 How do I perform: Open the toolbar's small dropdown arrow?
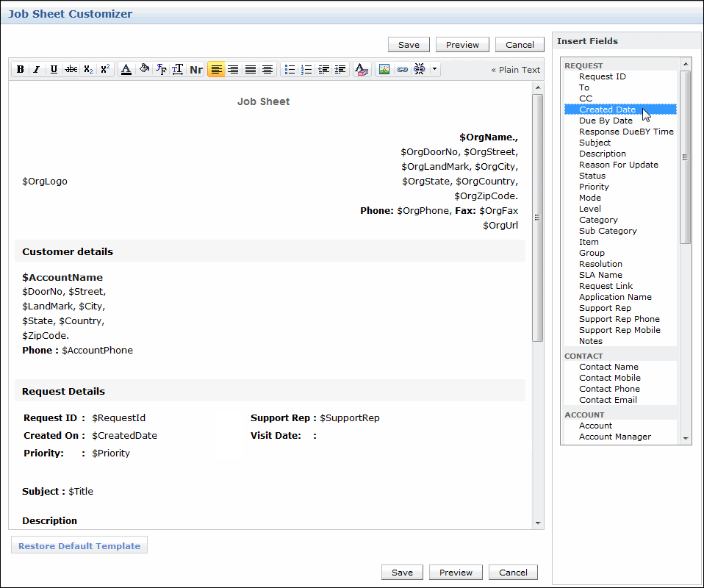coord(434,69)
